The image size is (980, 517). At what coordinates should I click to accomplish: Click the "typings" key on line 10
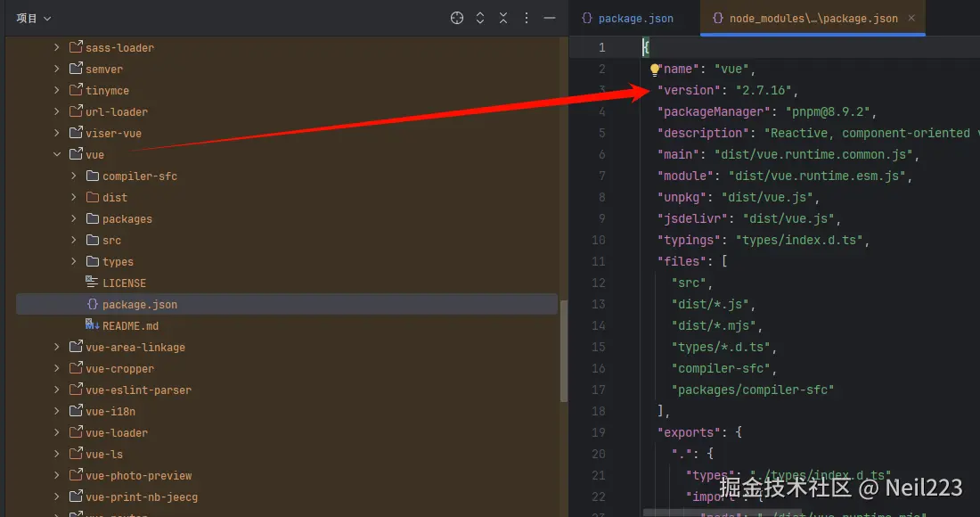(688, 240)
